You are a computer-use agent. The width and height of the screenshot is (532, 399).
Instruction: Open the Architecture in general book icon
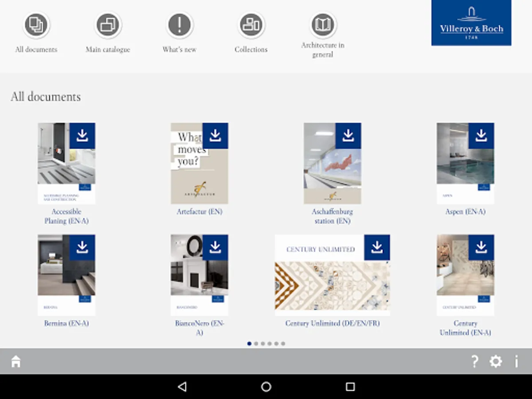323,25
